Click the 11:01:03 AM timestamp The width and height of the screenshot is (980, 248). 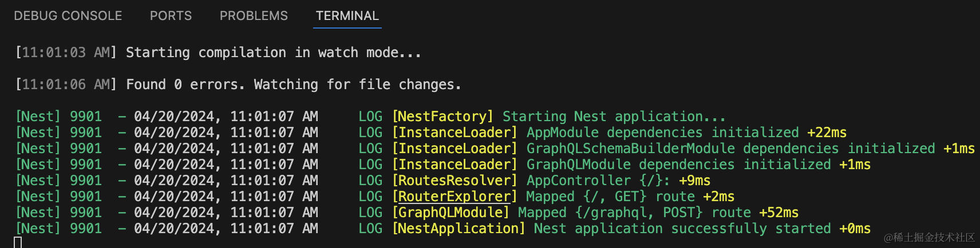tap(66, 53)
